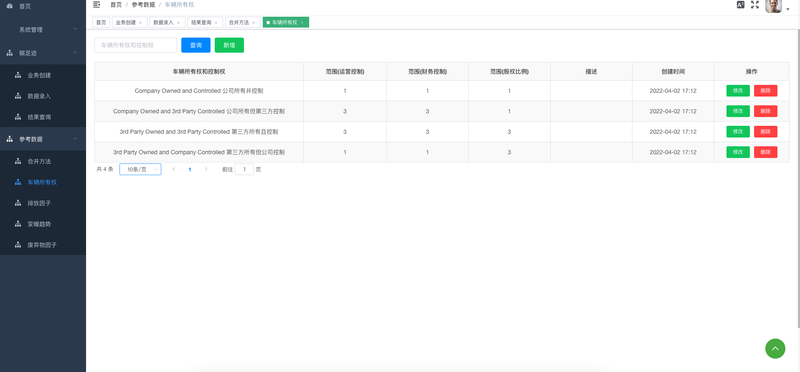The height and width of the screenshot is (372, 800).
Task: Toggle fullscreen mode icon
Action: (755, 5)
